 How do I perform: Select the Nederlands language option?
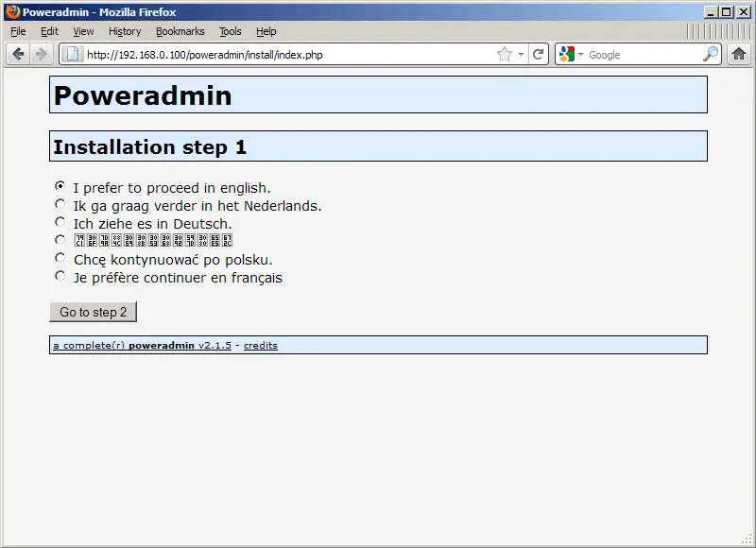point(60,204)
